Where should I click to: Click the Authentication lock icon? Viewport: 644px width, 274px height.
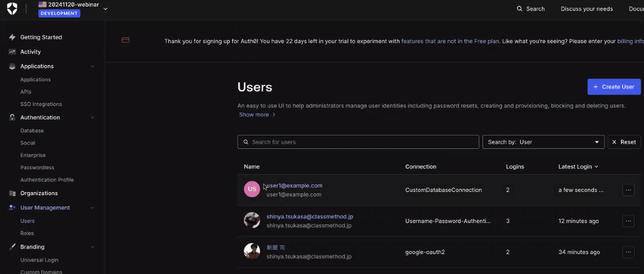12,117
